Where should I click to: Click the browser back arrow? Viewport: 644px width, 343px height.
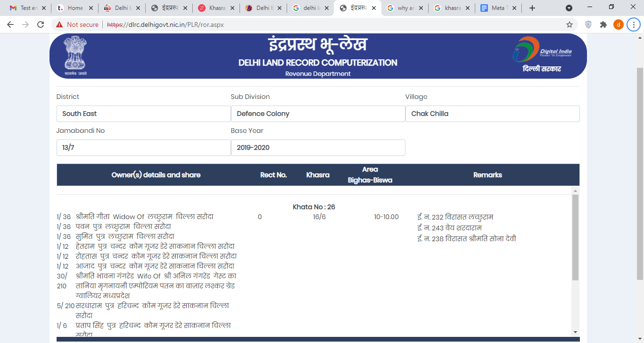point(10,24)
